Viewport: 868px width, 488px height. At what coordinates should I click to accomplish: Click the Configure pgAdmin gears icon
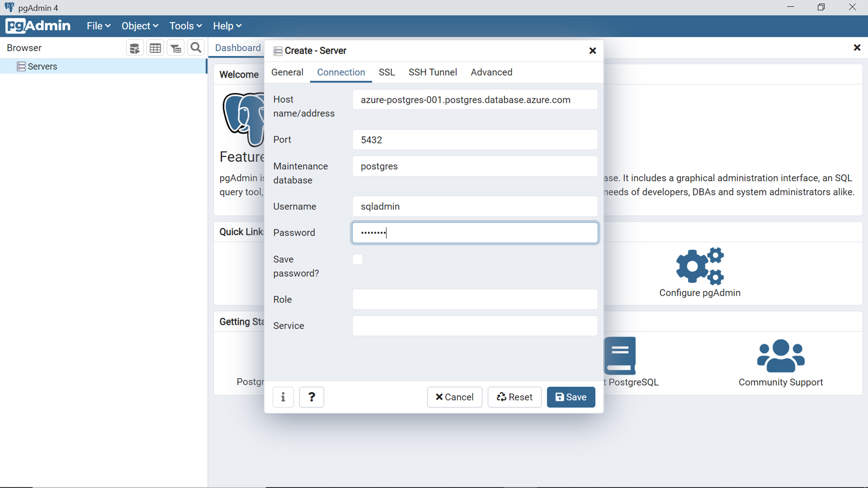pyautogui.click(x=700, y=266)
